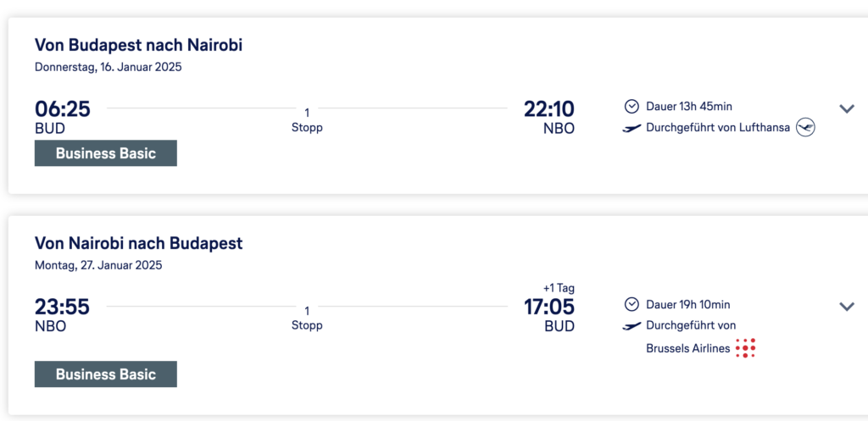Click the 17:05 arrival time at BUD
This screenshot has height=421, width=868.
(548, 307)
